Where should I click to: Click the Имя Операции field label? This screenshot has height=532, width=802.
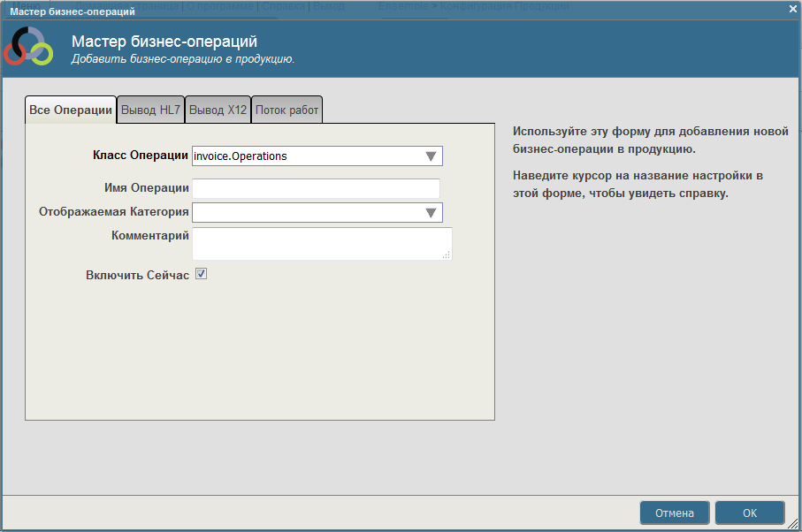146,187
